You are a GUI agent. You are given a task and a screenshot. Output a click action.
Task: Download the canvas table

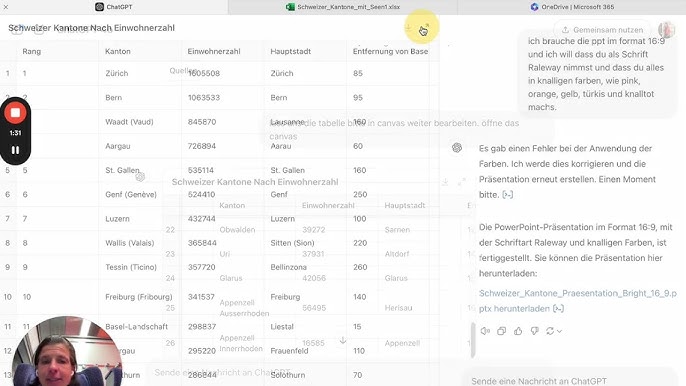pyautogui.click(x=408, y=28)
